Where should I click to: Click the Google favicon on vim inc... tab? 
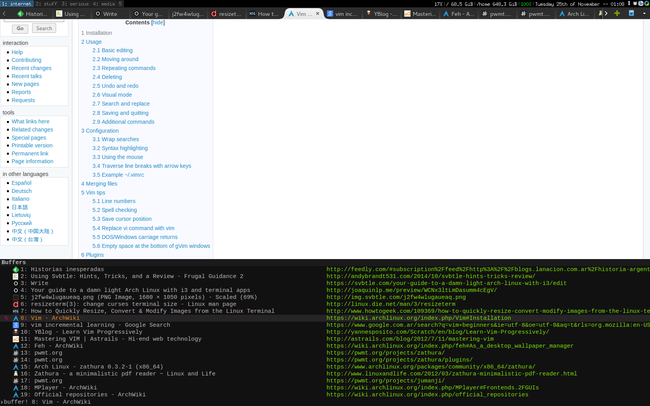330,14
